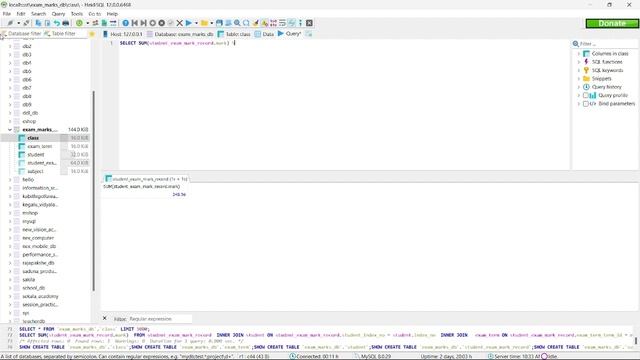The width and height of the screenshot is (640, 360).
Task: Click the Database filter field
Action: tap(23, 34)
